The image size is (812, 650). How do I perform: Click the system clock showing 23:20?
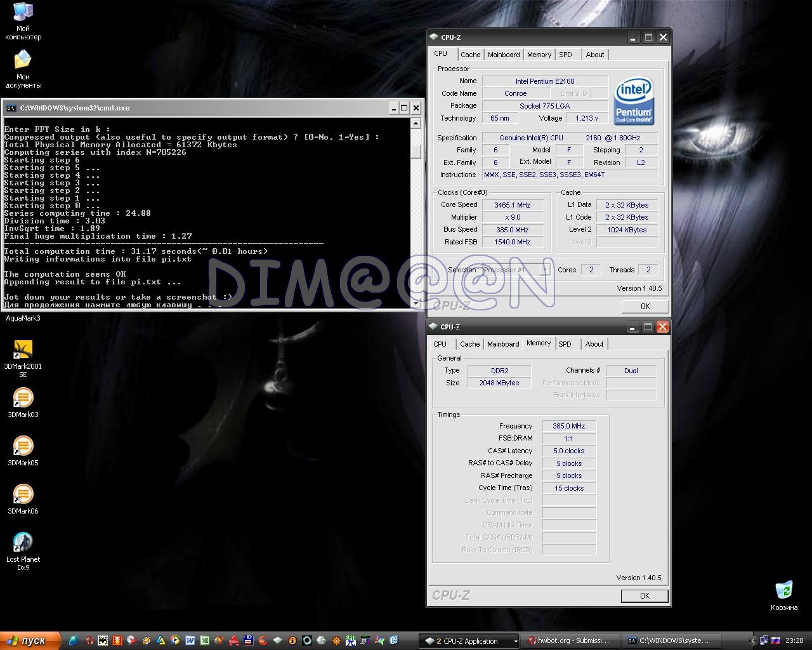pos(794,640)
